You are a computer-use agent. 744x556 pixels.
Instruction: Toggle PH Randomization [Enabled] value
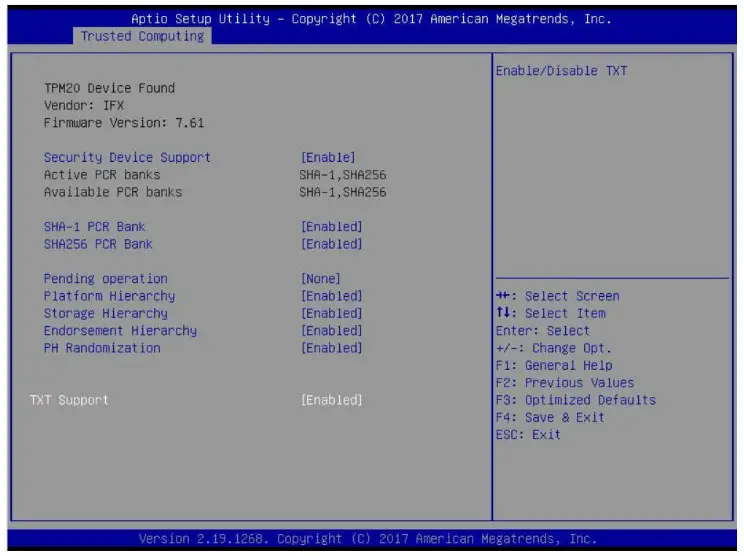332,348
